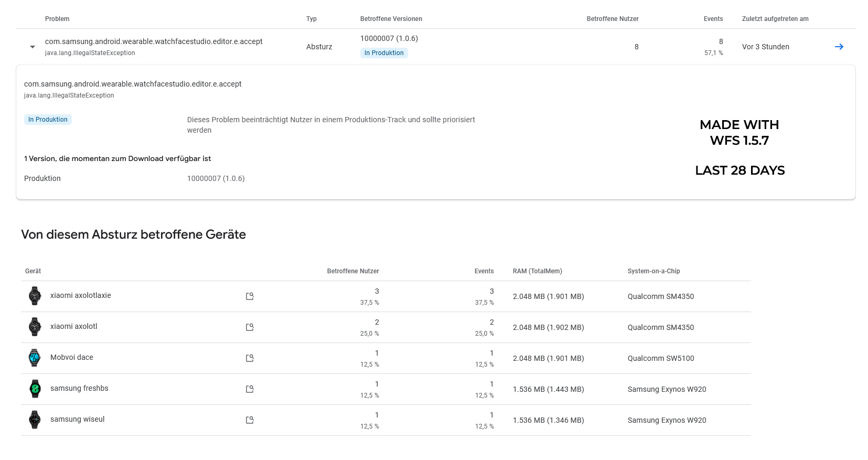This screenshot has height=460, width=868.
Task: Sort by Betroffene Nutzer in device table
Action: point(352,271)
